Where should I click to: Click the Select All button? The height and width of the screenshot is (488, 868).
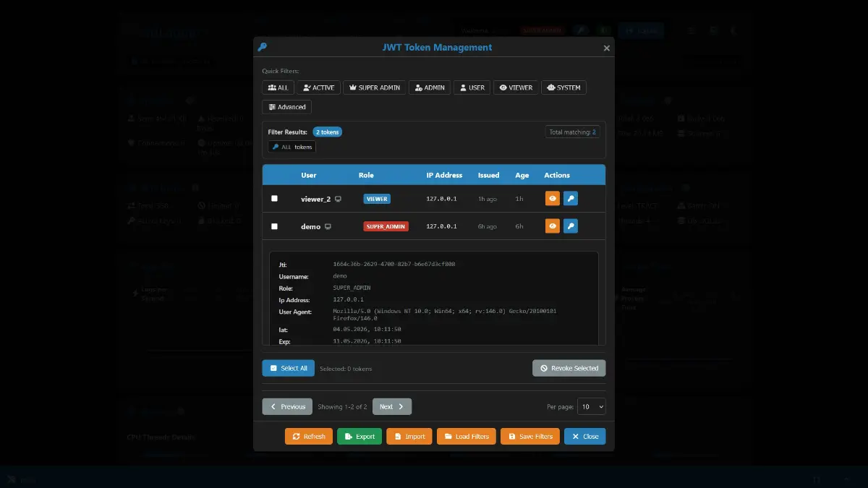[x=288, y=368]
